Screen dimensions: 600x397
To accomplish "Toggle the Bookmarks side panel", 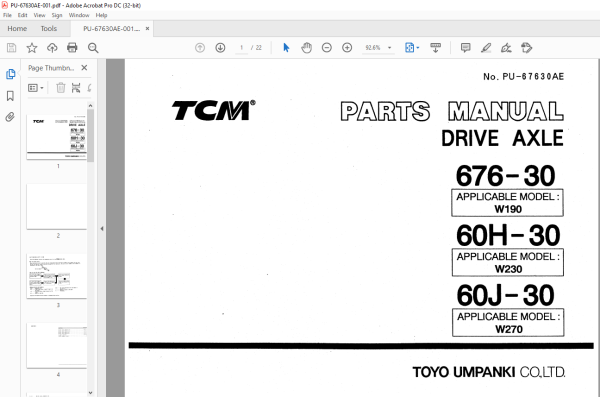I will 10,96.
